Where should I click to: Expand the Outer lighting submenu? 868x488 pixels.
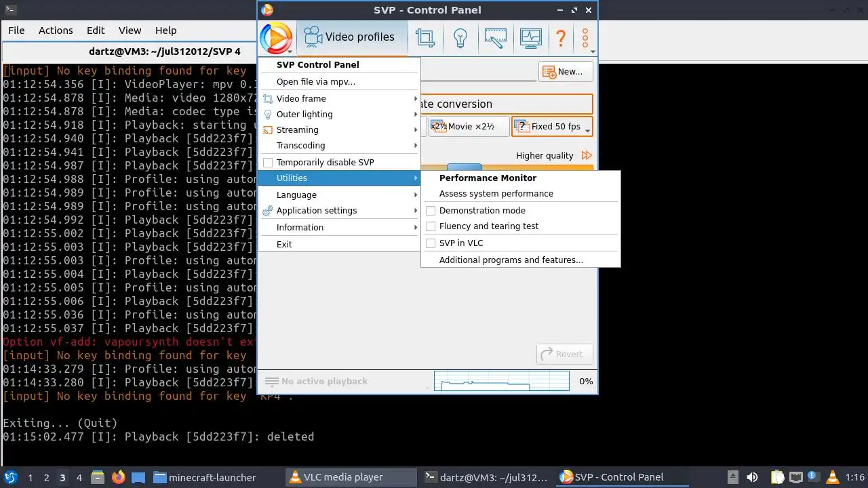click(339, 115)
